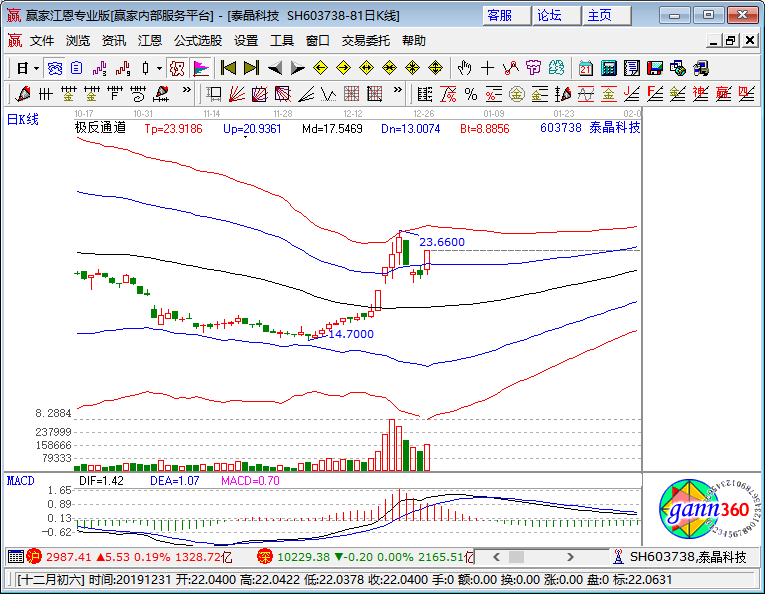The image size is (765, 594).
Task: Click the '%' percentage tool icon
Action: point(471,94)
